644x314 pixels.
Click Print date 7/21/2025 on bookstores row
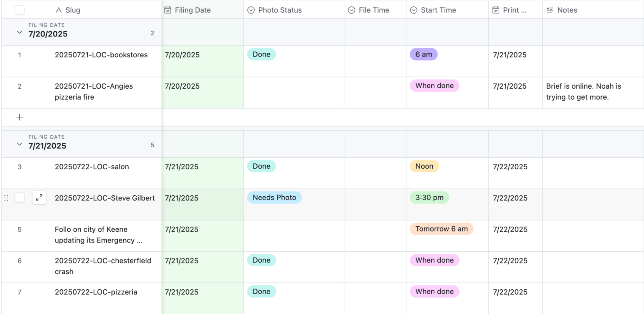click(510, 55)
